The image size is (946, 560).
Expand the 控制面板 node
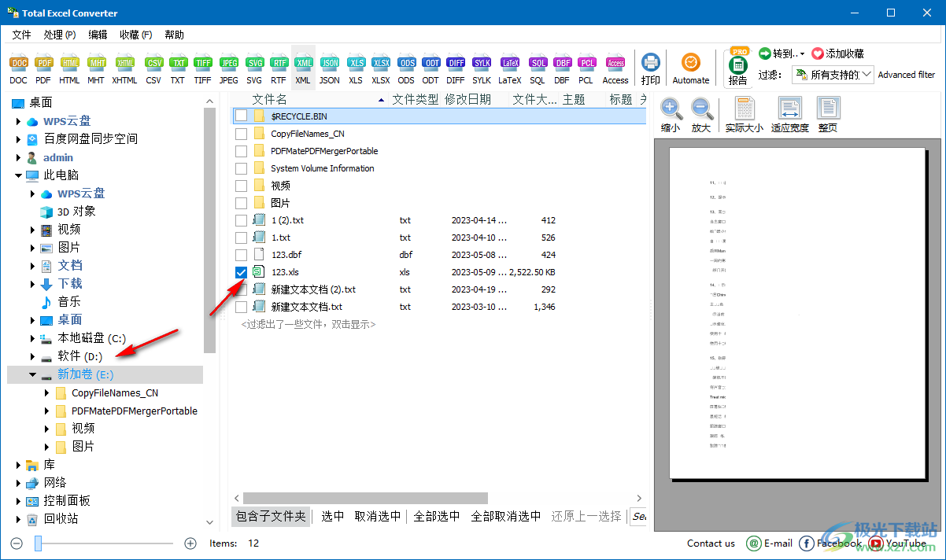pyautogui.click(x=19, y=501)
